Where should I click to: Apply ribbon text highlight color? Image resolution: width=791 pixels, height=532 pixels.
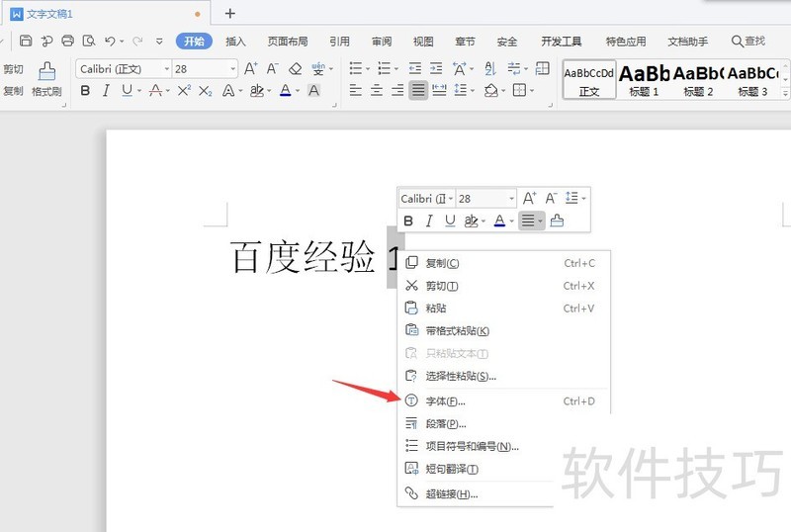[x=257, y=90]
